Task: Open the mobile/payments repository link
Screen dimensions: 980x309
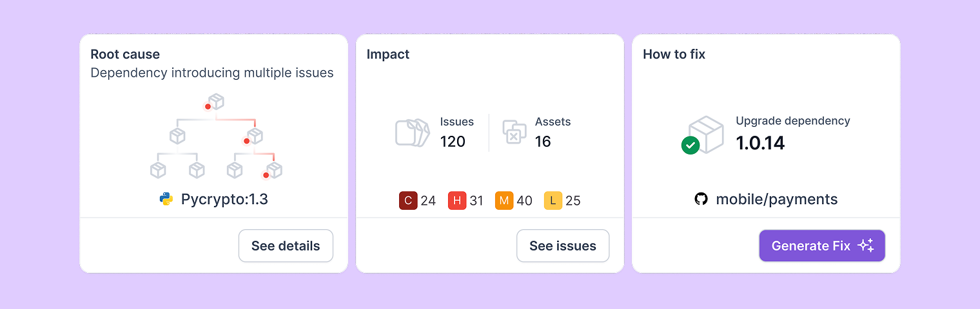Action: click(776, 200)
